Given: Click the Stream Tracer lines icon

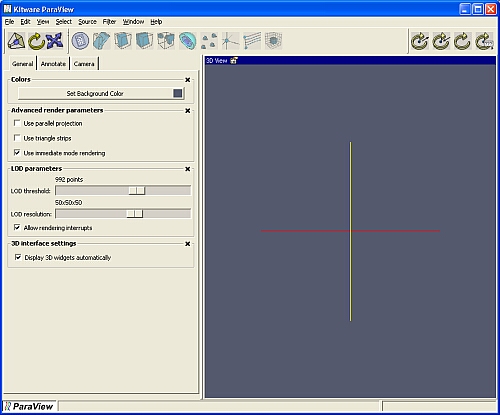Looking at the screenshot, I should 252,41.
